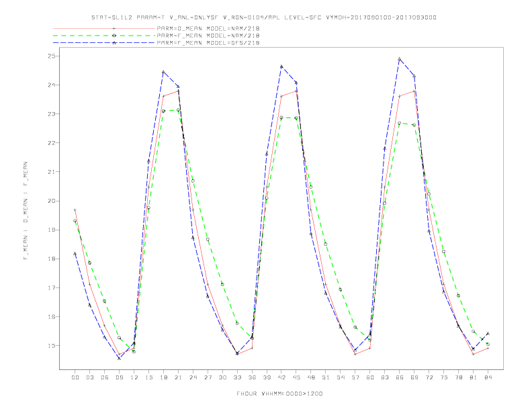This screenshot has width=532, height=411.
Task: Click x-axis tick label 72
Action: 429,377
